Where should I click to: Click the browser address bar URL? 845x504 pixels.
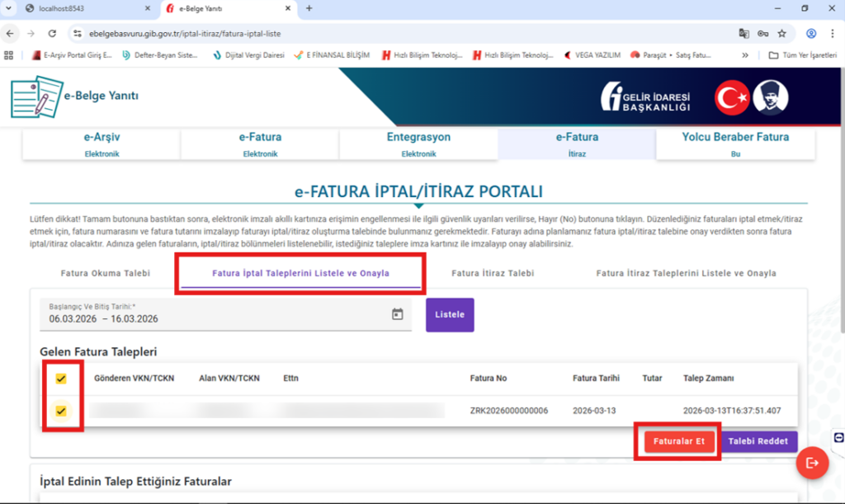point(185,33)
